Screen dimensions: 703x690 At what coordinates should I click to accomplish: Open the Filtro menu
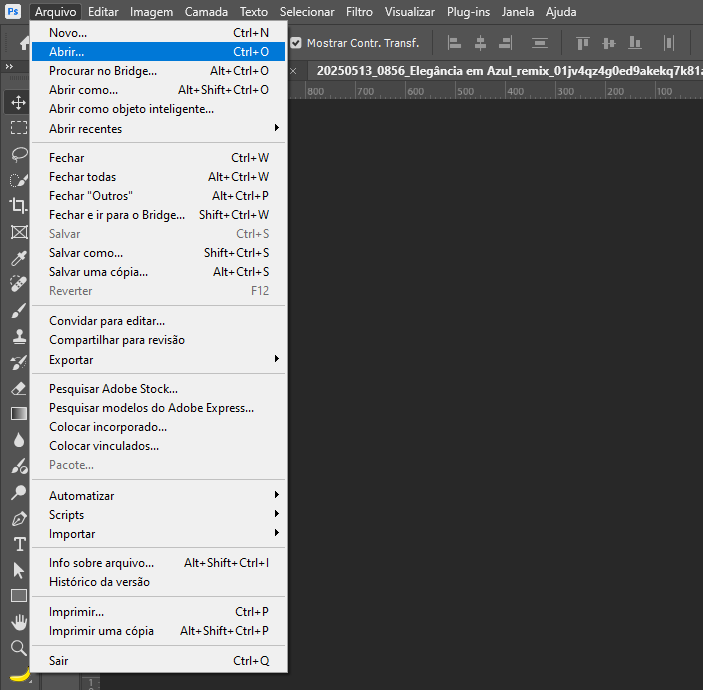(x=359, y=12)
